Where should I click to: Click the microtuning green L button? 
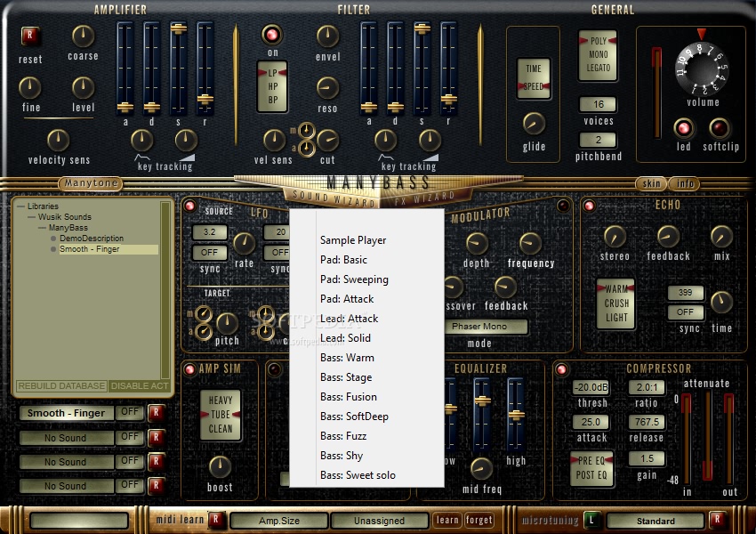click(591, 520)
